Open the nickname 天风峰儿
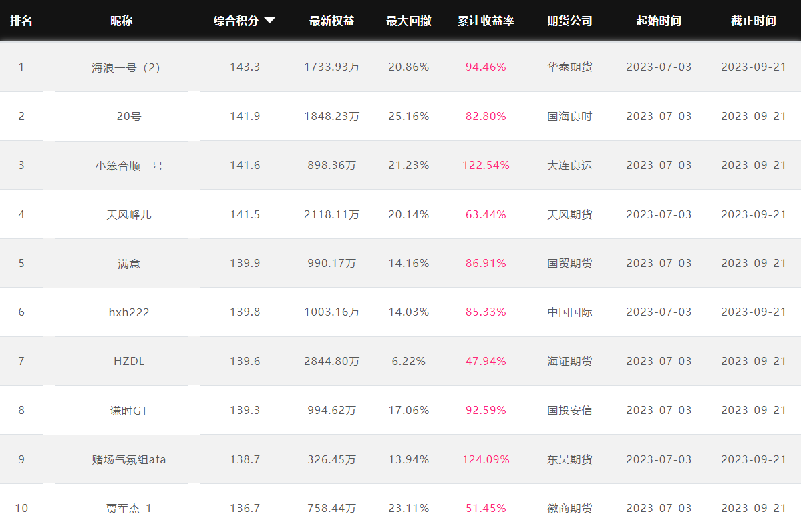801x532 pixels. pos(129,214)
